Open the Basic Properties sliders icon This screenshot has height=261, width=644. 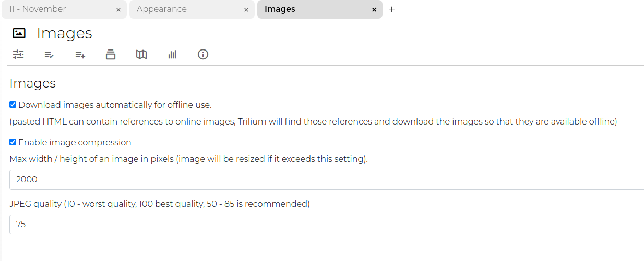point(19,54)
